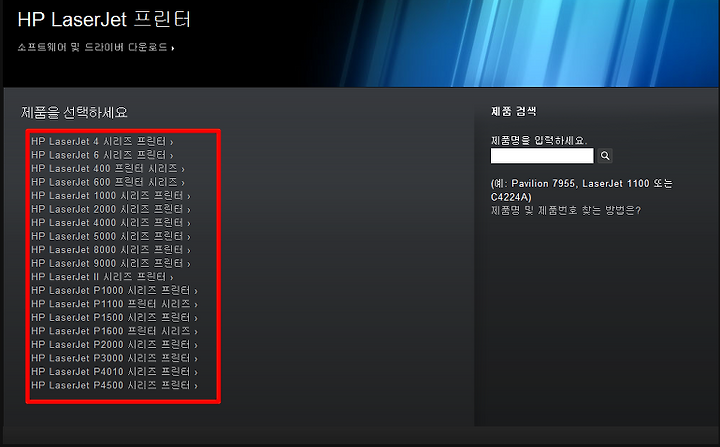Go to HP LaserJet 4000 시리즈 프린터
720x447 pixels.
coord(111,223)
